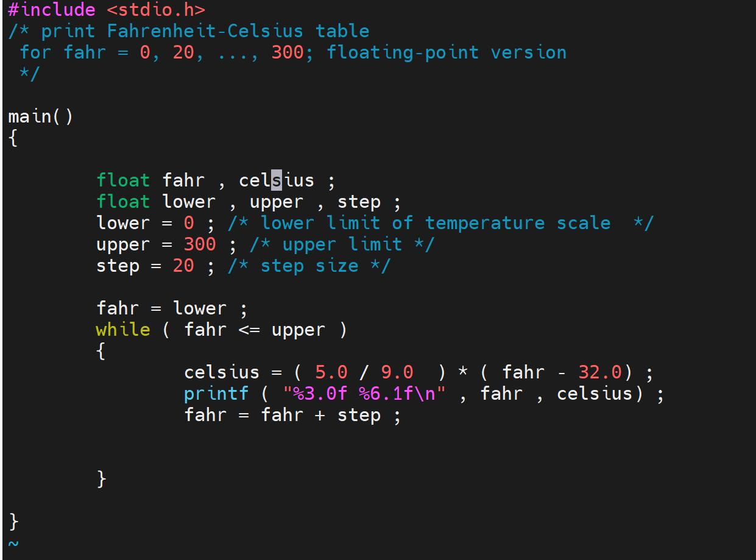Click the number 20 in the step assignment
The image size is (756, 560).
coord(183,266)
